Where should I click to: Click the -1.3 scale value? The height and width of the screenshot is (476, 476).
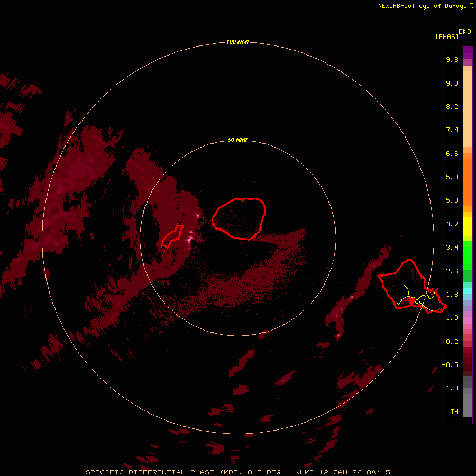(450, 388)
